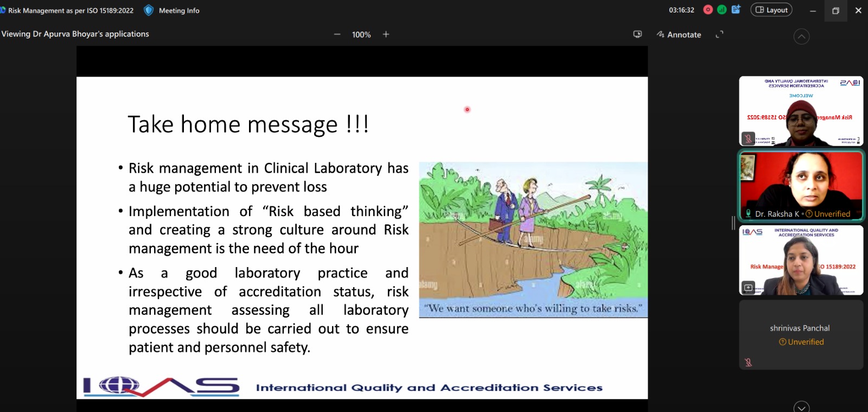
Task: Open the Annotate tool
Action: point(679,34)
